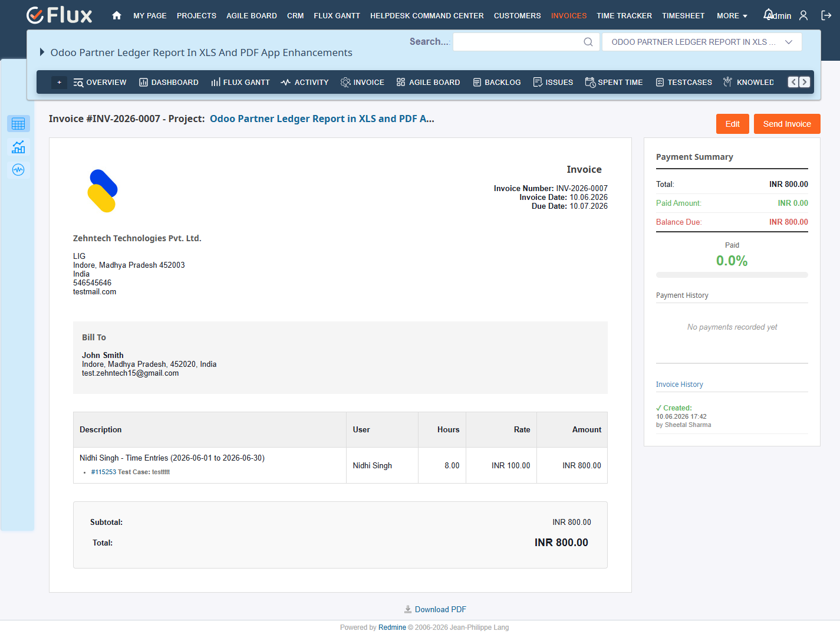The width and height of the screenshot is (840, 634).
Task: Open issue #115253 link
Action: (104, 472)
